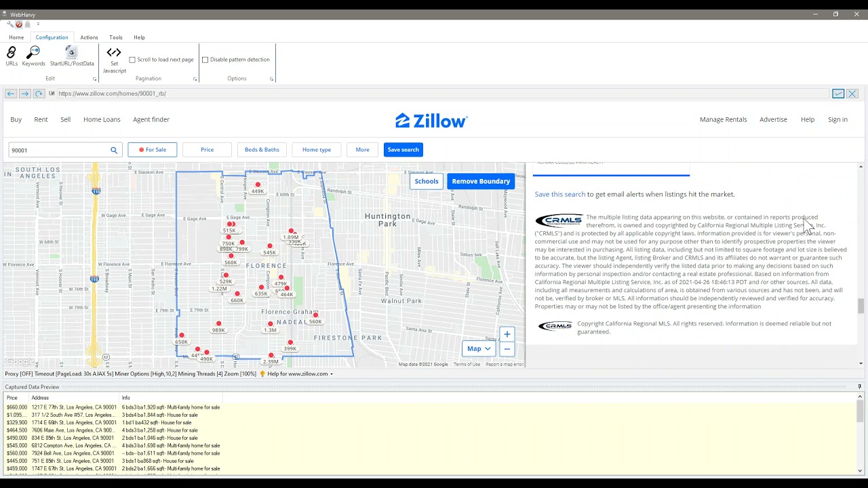Click the Save search button
Image resolution: width=868 pixels, height=488 pixels.
(403, 150)
